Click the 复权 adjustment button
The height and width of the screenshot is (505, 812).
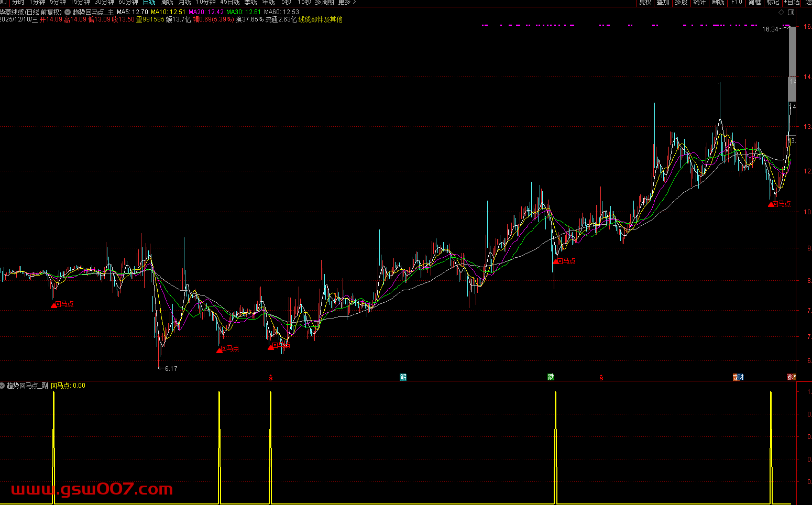coord(645,3)
